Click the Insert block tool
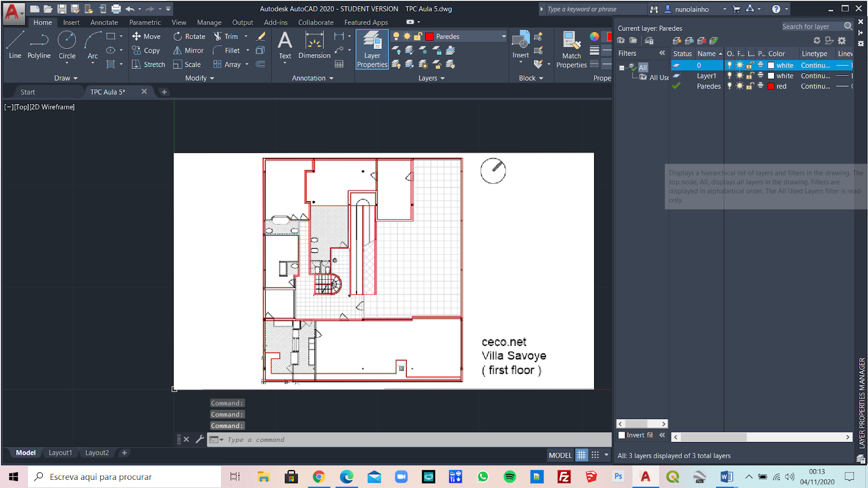Viewport: 868px width, 488px height. 520,45
